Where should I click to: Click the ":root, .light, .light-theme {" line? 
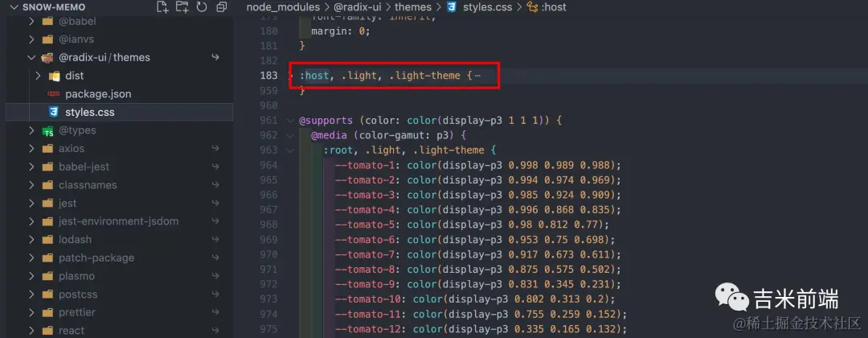point(410,150)
